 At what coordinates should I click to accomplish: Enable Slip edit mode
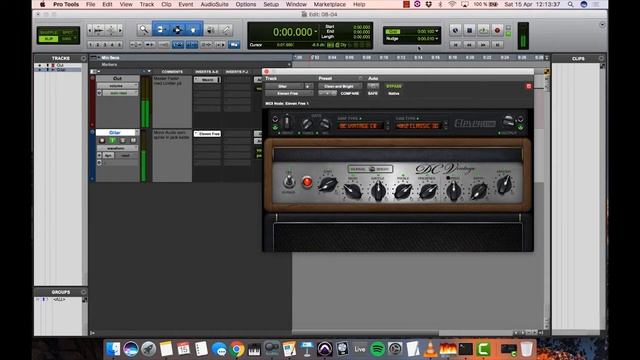pos(49,39)
